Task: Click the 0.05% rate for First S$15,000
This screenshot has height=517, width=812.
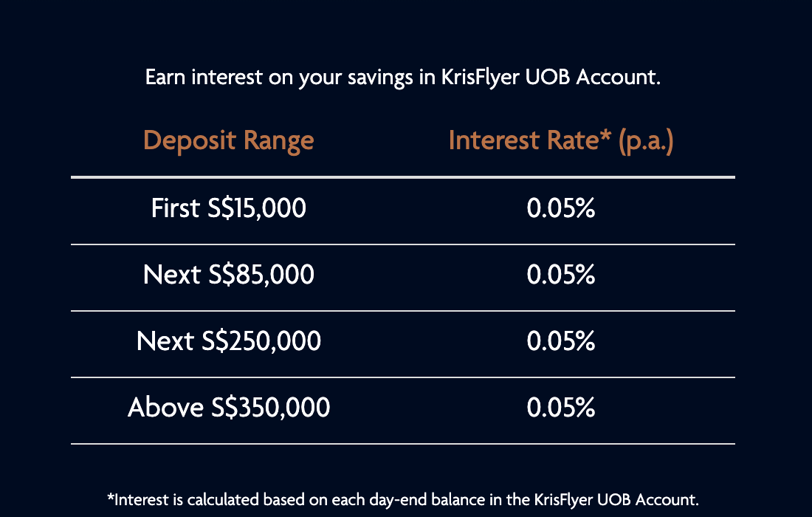Action: coord(561,208)
